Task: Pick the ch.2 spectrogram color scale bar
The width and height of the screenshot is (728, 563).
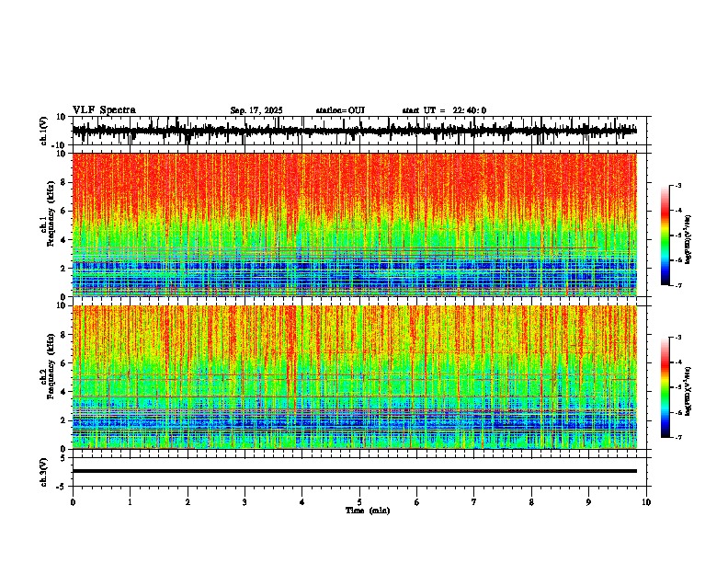Action: tap(665, 387)
